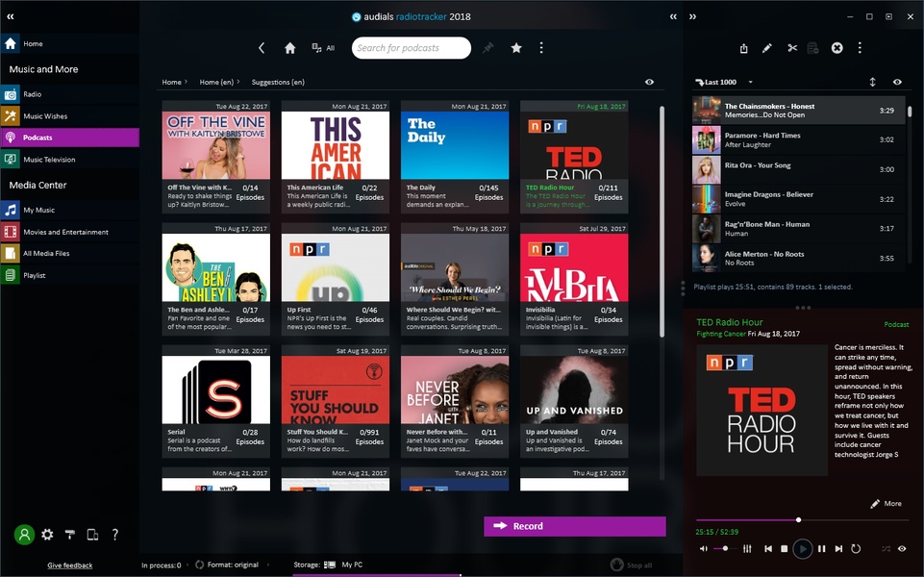The image size is (924, 577).
Task: Click the scissors cut icon in the playlist toolbar
Action: (x=792, y=48)
